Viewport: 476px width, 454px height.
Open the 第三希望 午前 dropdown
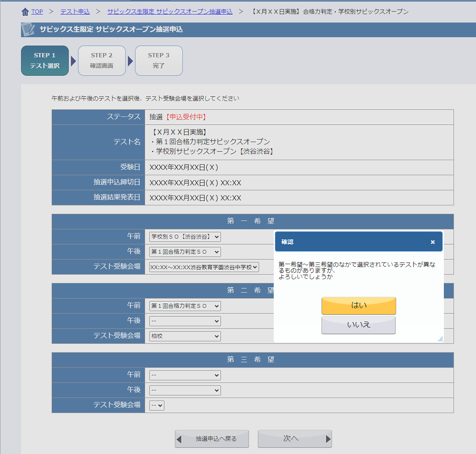(x=185, y=375)
